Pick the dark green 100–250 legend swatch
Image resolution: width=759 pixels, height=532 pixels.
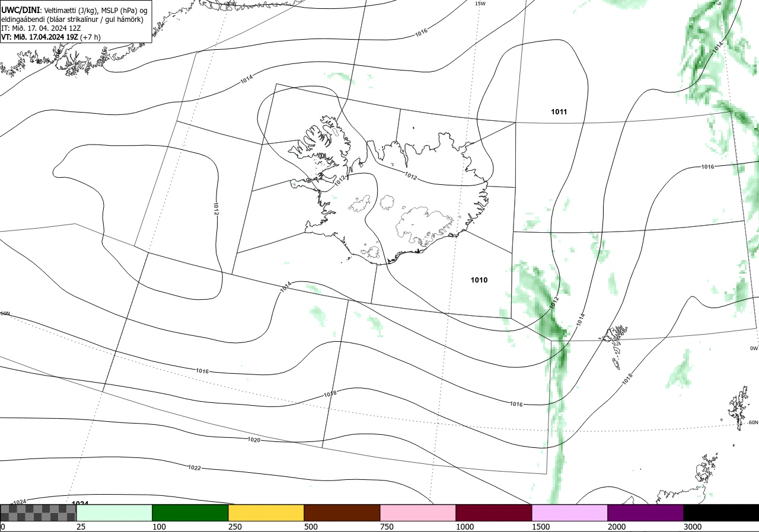pyautogui.click(x=190, y=512)
